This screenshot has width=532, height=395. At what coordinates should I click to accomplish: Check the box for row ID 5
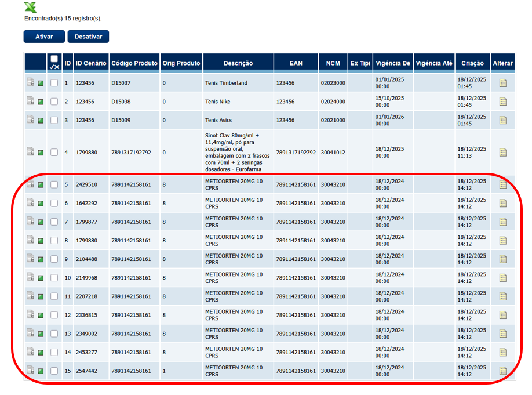[x=54, y=184]
